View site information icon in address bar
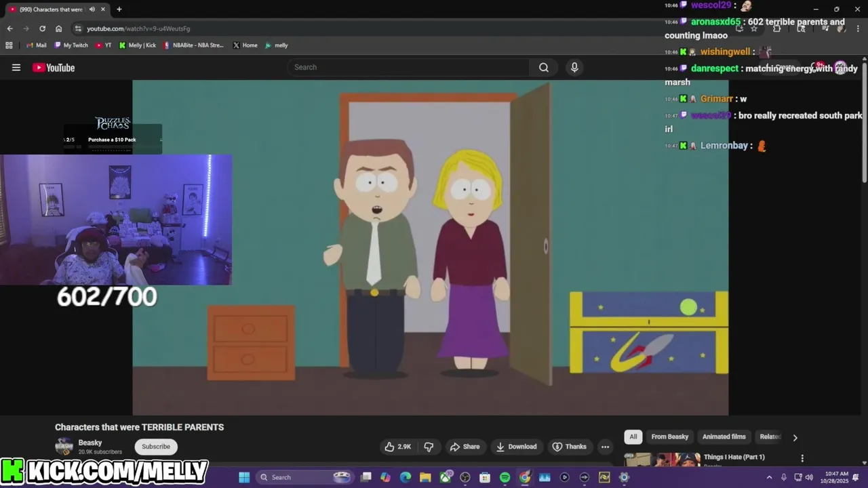Viewport: 868px width, 488px height. (x=78, y=28)
